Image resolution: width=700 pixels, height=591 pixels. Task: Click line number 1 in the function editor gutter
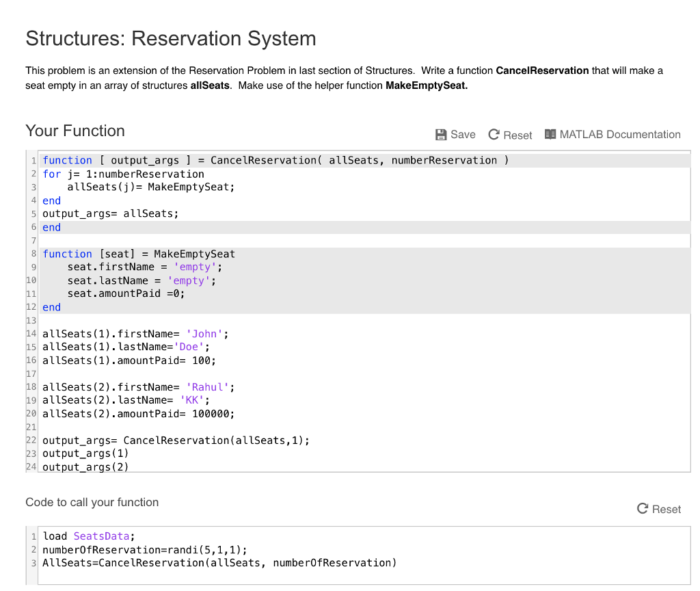point(33,160)
